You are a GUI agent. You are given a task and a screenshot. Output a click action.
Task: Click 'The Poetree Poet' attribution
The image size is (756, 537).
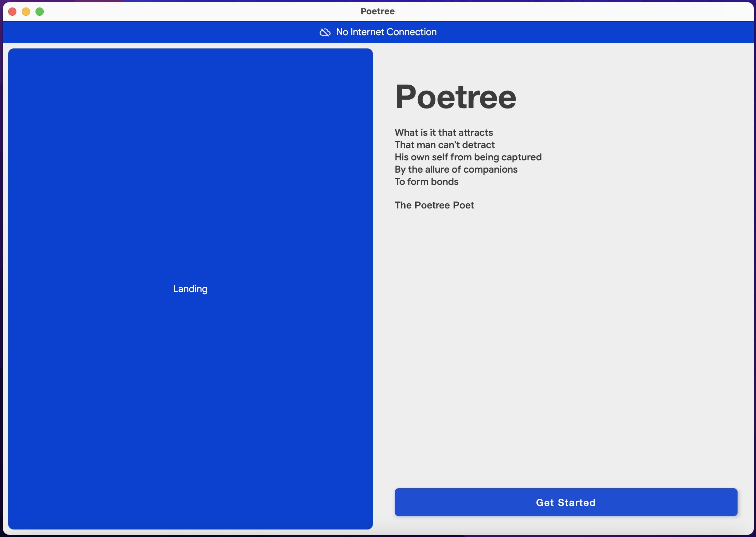tap(434, 205)
